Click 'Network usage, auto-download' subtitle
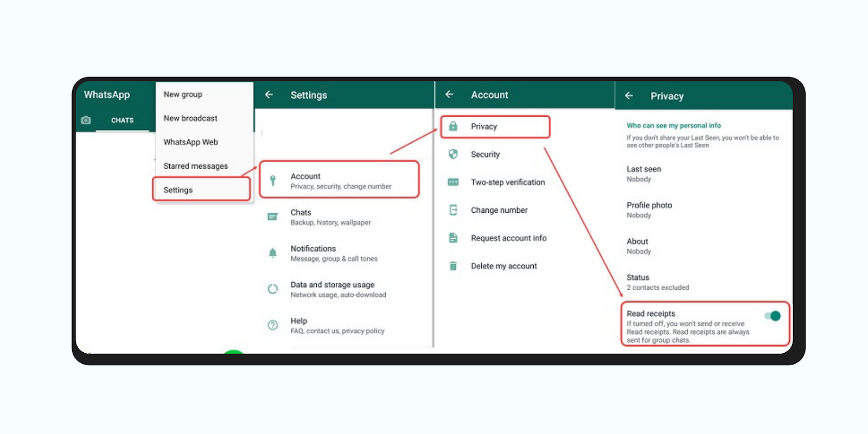This screenshot has width=868, height=434. (x=338, y=295)
